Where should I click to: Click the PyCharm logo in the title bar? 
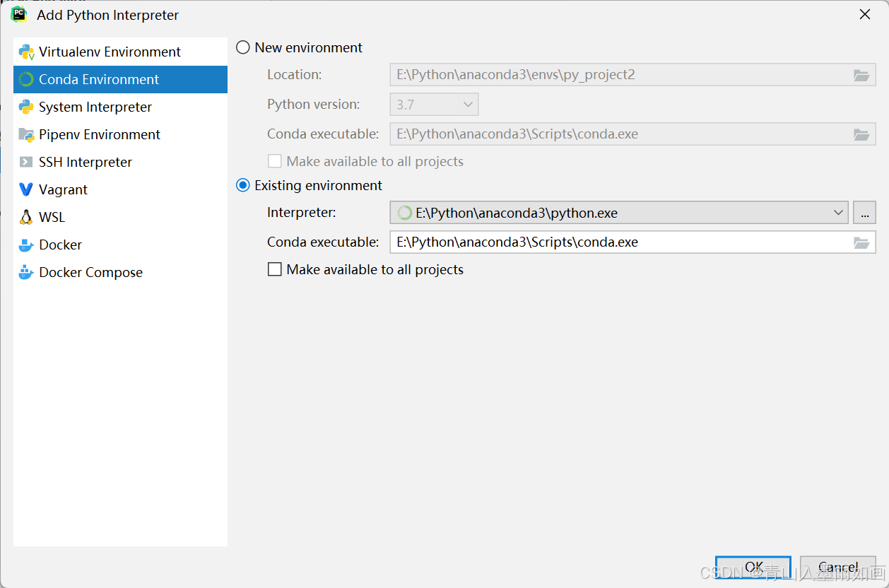pyautogui.click(x=19, y=14)
